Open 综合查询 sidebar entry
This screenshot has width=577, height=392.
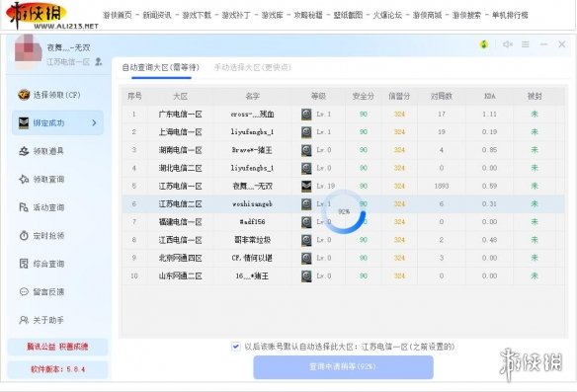click(x=41, y=264)
